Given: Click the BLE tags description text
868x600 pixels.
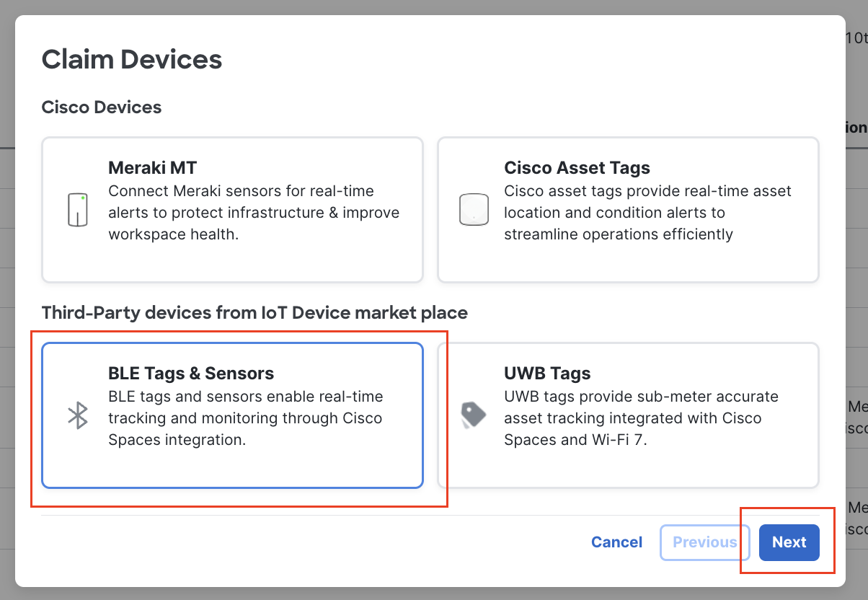Looking at the screenshot, I should (246, 418).
